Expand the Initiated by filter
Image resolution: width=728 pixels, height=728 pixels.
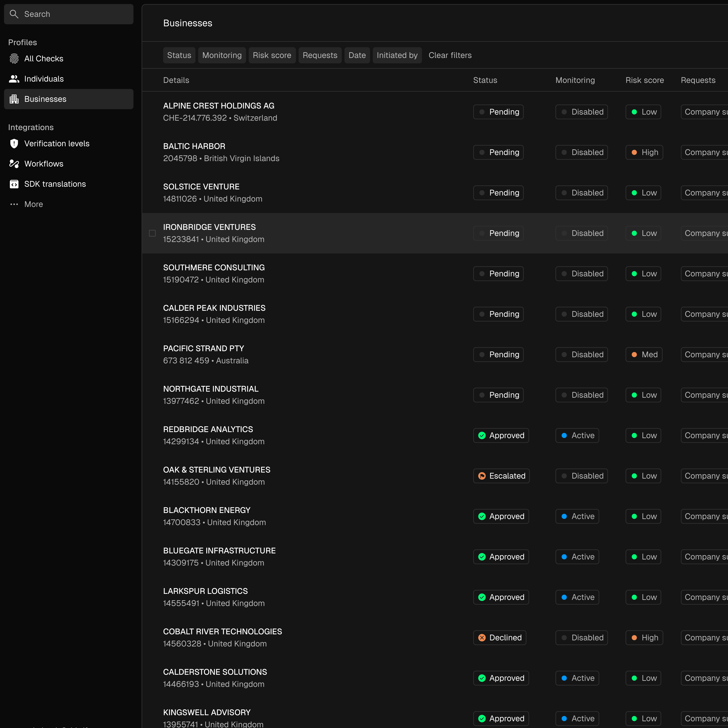pyautogui.click(x=397, y=55)
